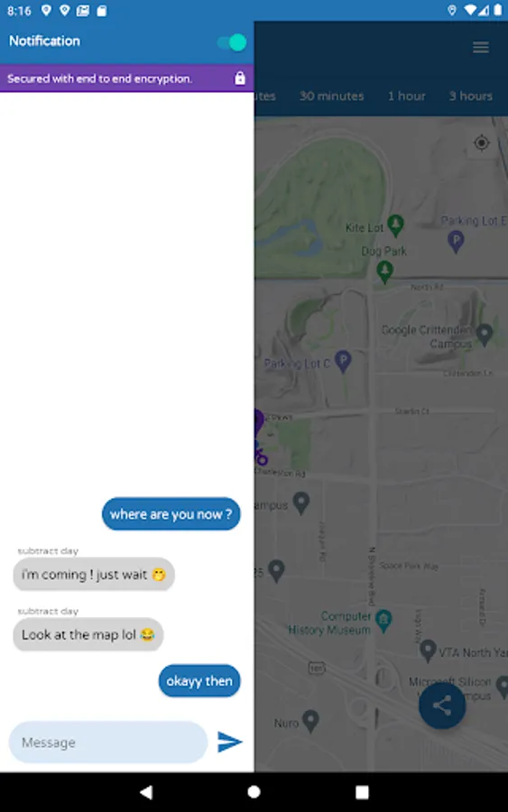Tap the Android home navigation button
This screenshot has width=508, height=812.
tap(254, 792)
